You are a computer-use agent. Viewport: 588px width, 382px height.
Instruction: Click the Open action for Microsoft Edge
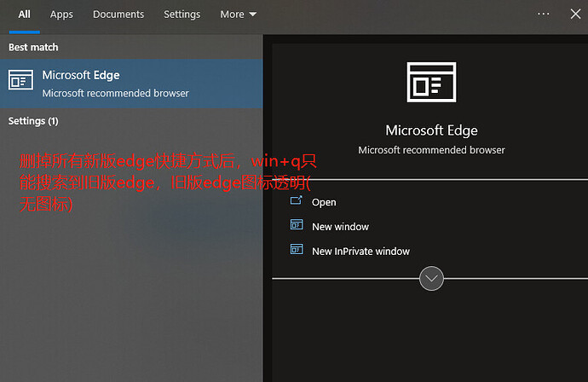324,202
